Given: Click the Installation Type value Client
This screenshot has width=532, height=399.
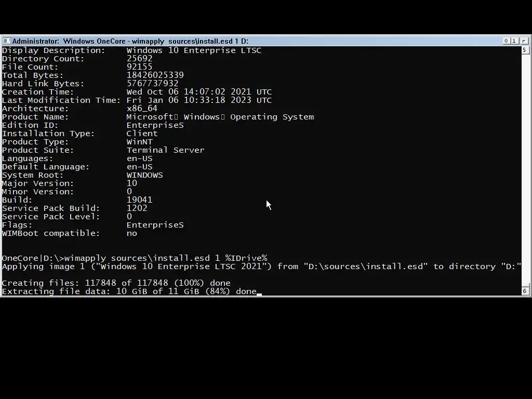Looking at the screenshot, I should tap(142, 134).
